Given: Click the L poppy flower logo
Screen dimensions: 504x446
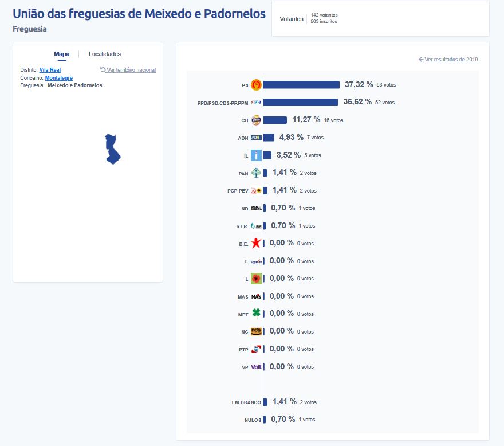Looking at the screenshot, I should click(x=256, y=279).
